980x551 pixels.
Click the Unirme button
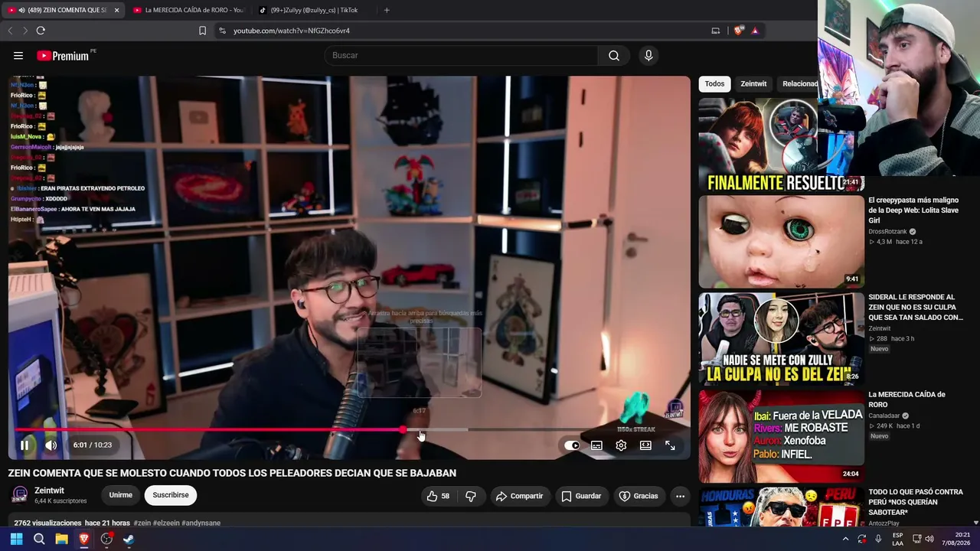120,495
